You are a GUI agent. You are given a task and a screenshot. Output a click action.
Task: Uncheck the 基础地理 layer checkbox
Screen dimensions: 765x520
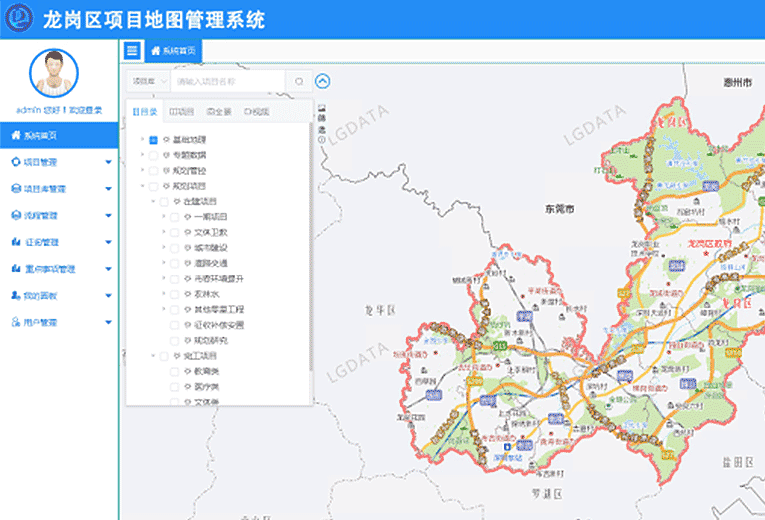tap(153, 141)
